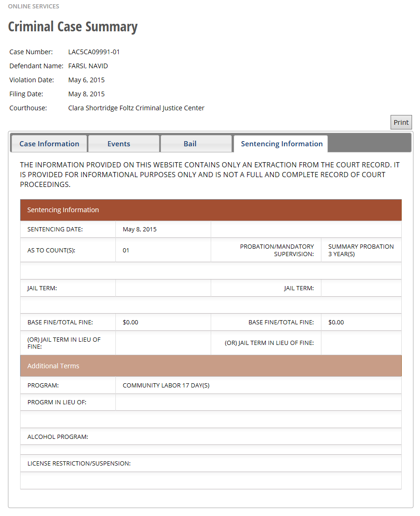Click SUMMARY PROBATION 3 YEAR(S) value

(x=361, y=251)
